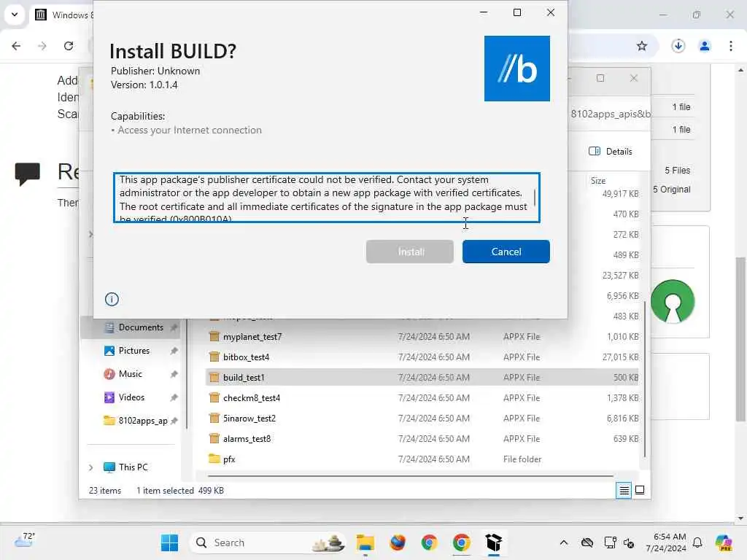The image size is (747, 560).
Task: Move the error message box scrollbar
Action: pos(535,198)
